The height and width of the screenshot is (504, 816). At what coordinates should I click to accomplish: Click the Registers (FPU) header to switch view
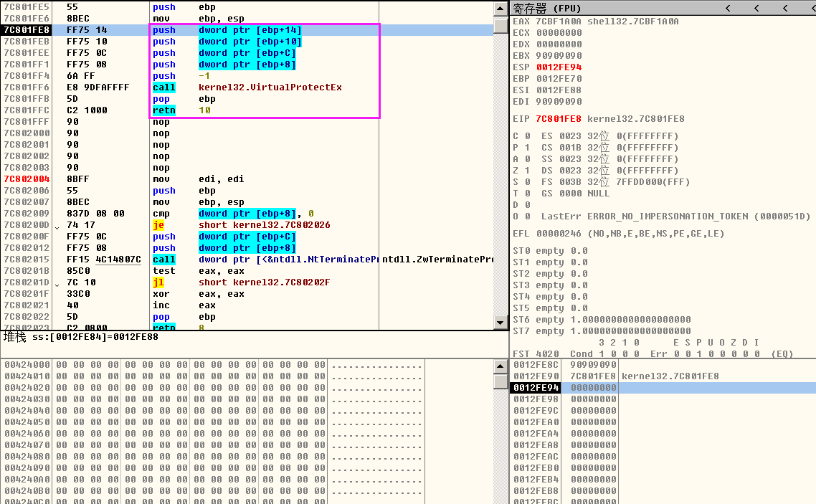pyautogui.click(x=548, y=9)
